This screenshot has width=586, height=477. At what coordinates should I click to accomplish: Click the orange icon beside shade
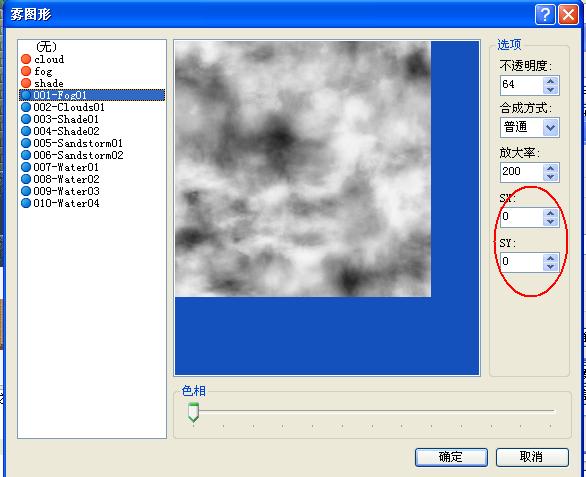tap(26, 83)
